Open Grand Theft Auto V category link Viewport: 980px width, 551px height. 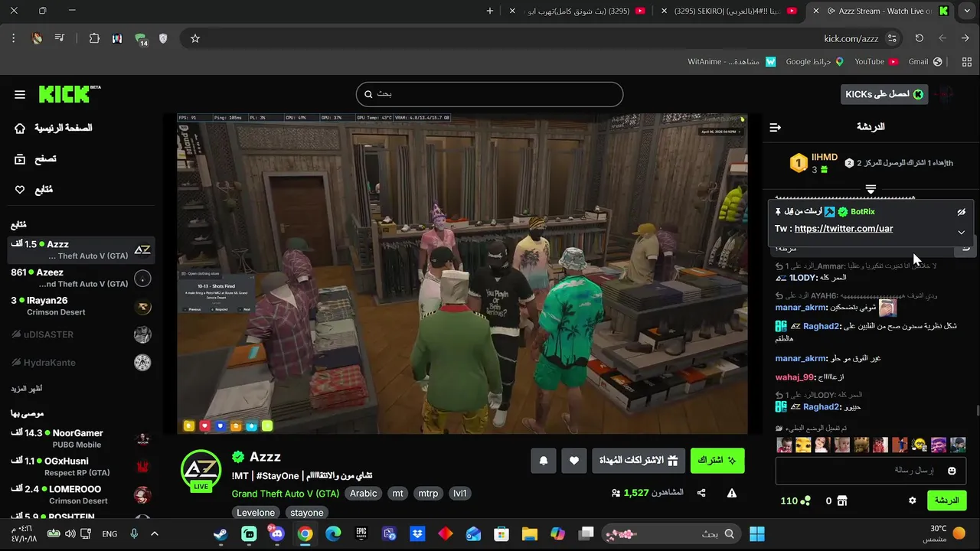[x=286, y=494]
